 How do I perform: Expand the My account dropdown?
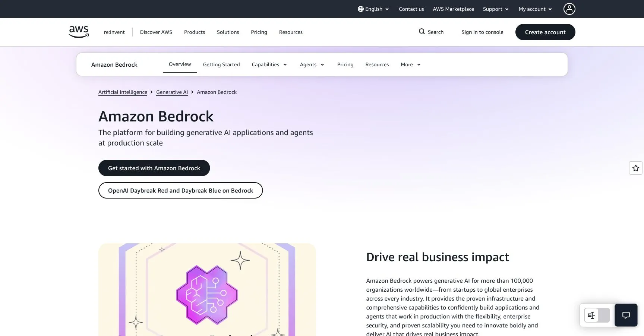535,9
